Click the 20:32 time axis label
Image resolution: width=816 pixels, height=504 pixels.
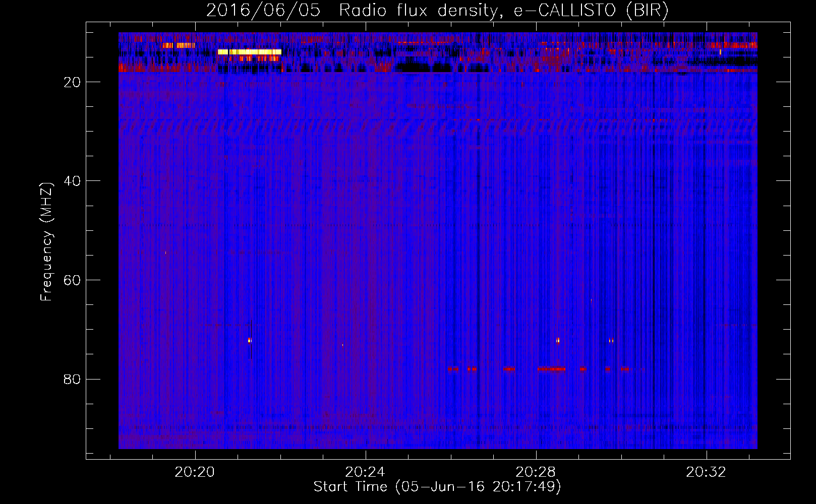click(706, 472)
